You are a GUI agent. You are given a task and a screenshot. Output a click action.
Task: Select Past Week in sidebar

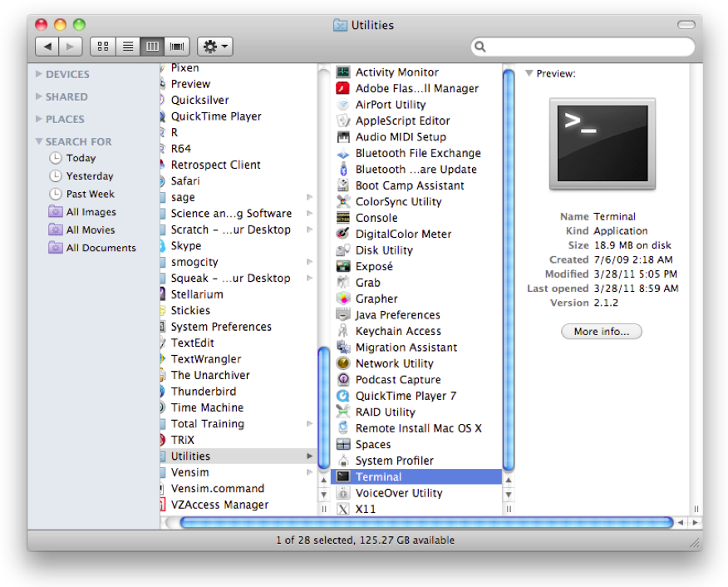(90, 194)
